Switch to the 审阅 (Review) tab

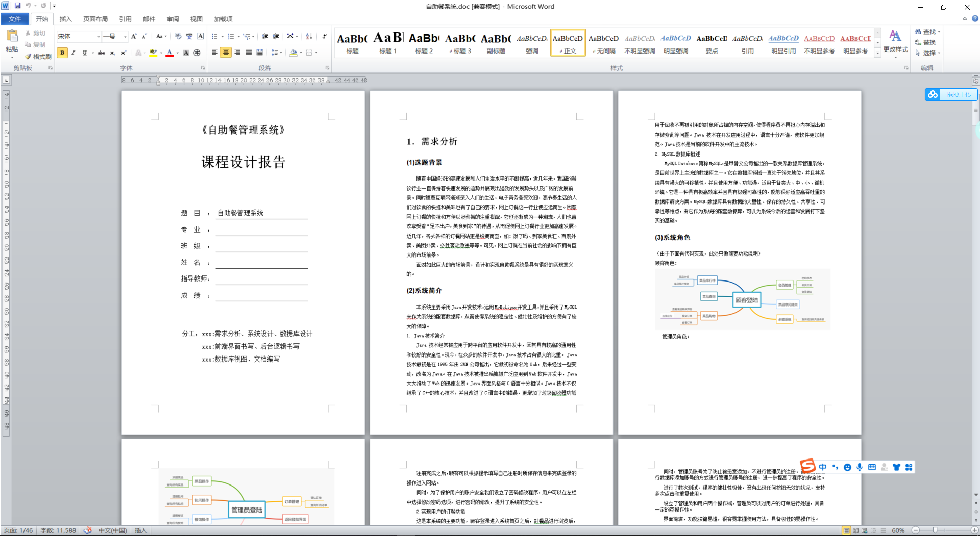(173, 19)
